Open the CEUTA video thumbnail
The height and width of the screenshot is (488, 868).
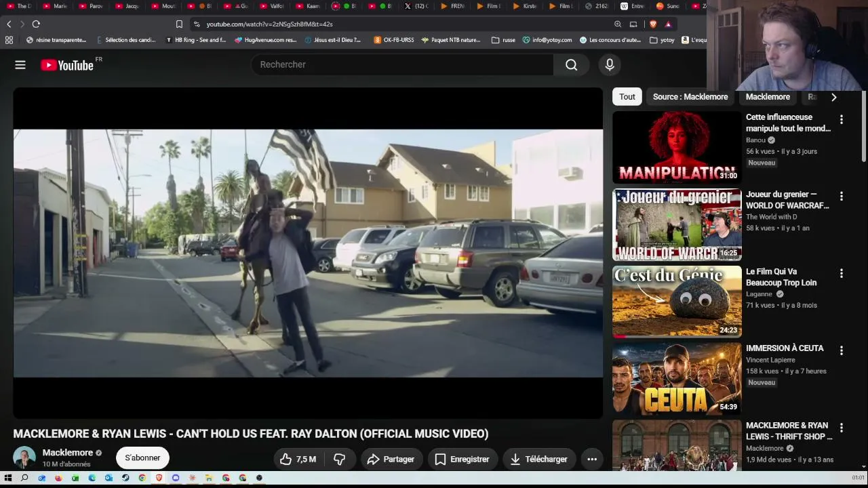pos(677,379)
